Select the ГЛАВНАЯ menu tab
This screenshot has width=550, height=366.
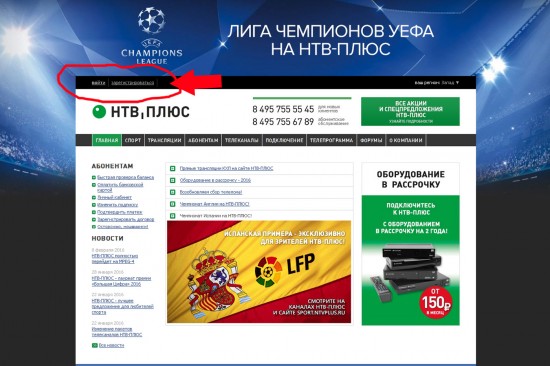pyautogui.click(x=107, y=140)
